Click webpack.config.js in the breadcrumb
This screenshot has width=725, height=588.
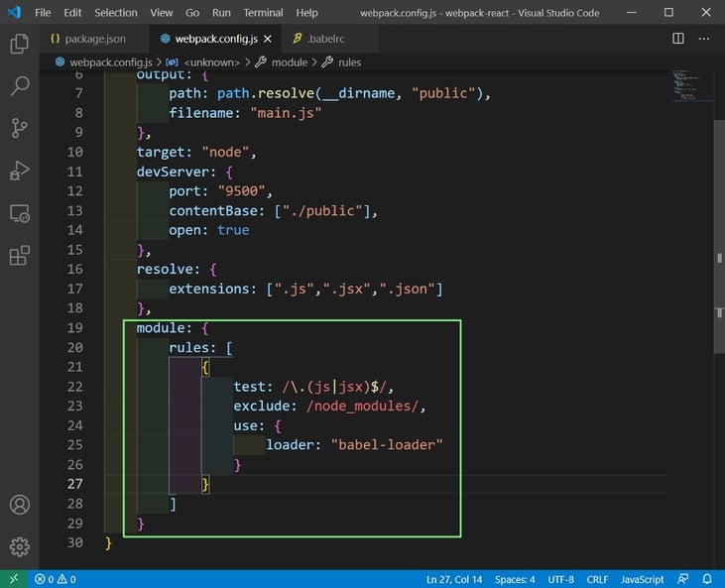click(x=110, y=62)
